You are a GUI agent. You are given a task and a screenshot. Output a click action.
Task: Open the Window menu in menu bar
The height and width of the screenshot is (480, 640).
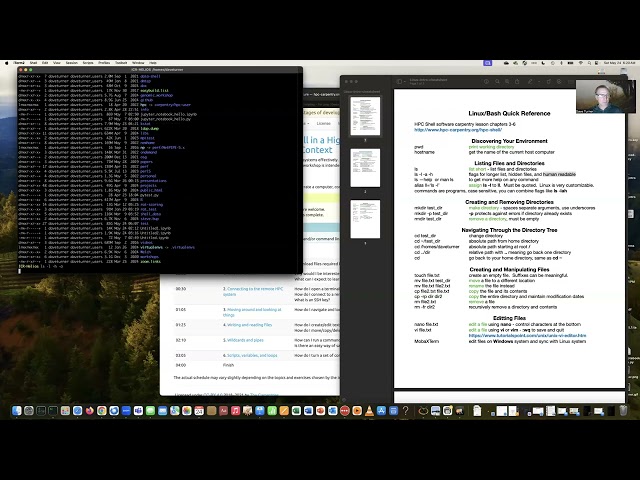click(138, 63)
